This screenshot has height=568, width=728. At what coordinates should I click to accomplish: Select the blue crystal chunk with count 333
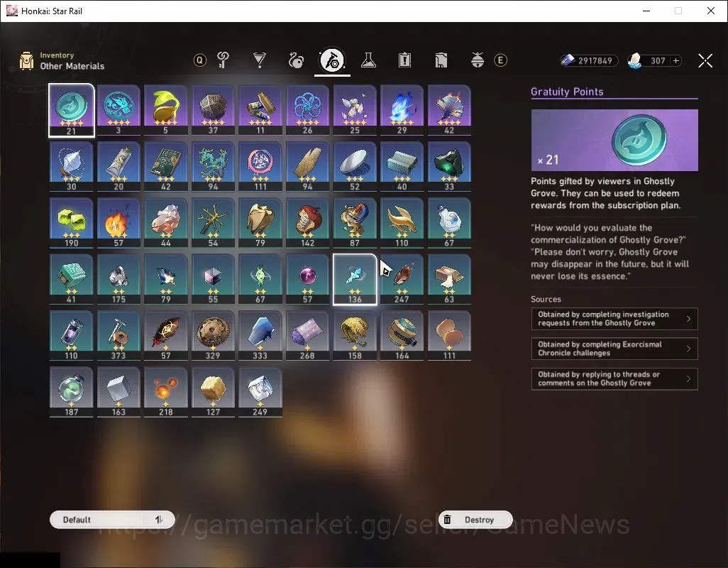tap(260, 335)
